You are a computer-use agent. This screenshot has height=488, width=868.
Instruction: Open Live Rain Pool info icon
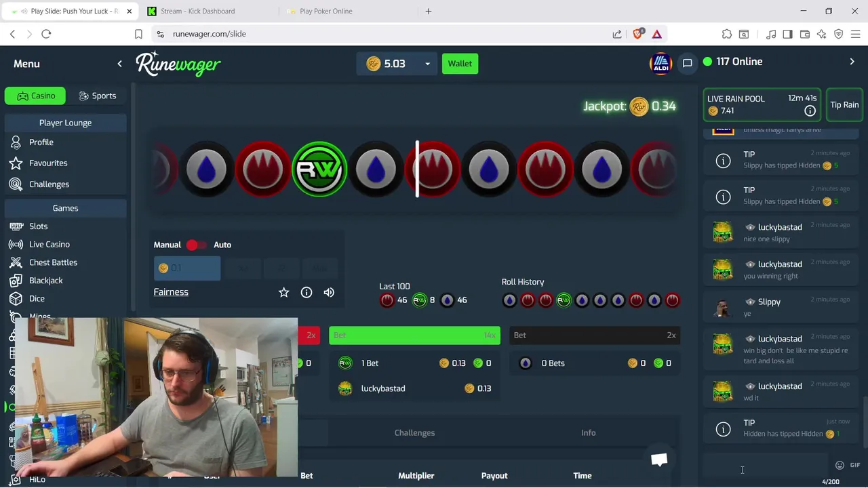(x=810, y=111)
